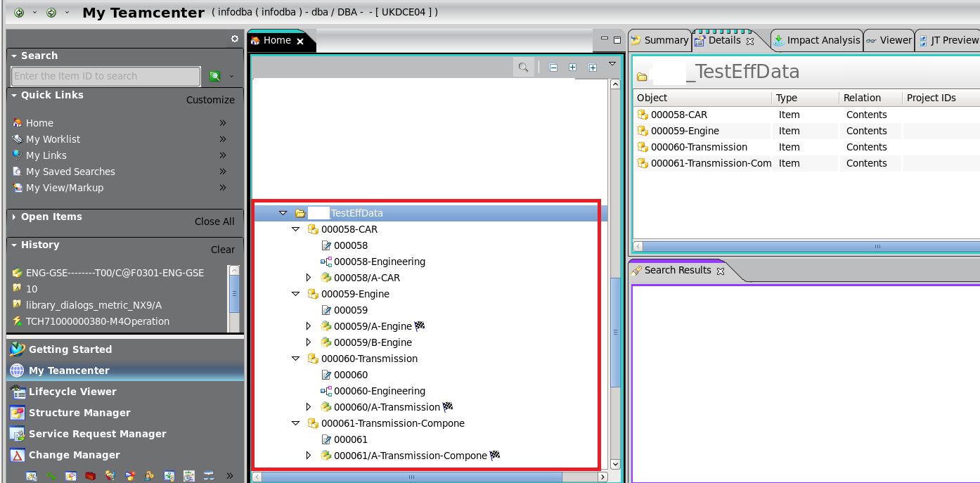Click the minus collapse icon in Home toolbar

(553, 67)
